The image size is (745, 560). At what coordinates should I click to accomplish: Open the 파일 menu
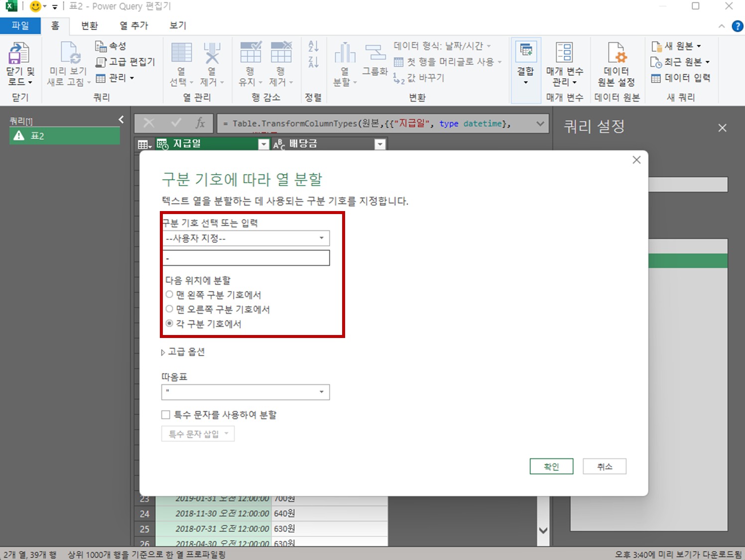pos(20,25)
